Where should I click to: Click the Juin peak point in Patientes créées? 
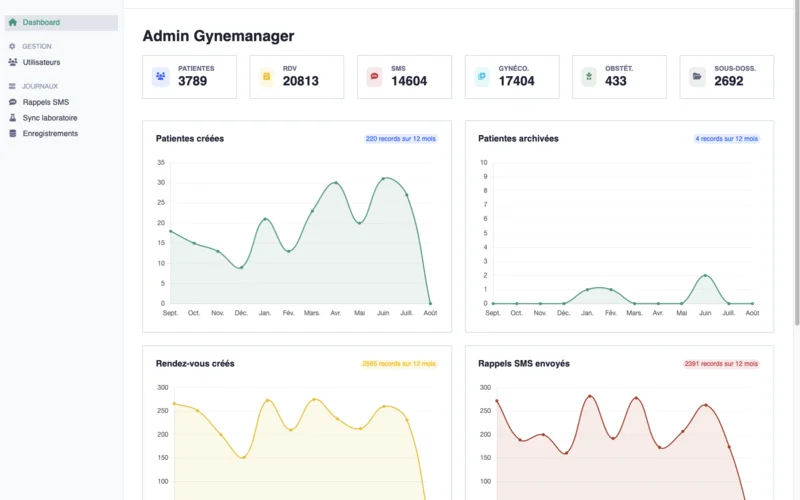point(383,179)
